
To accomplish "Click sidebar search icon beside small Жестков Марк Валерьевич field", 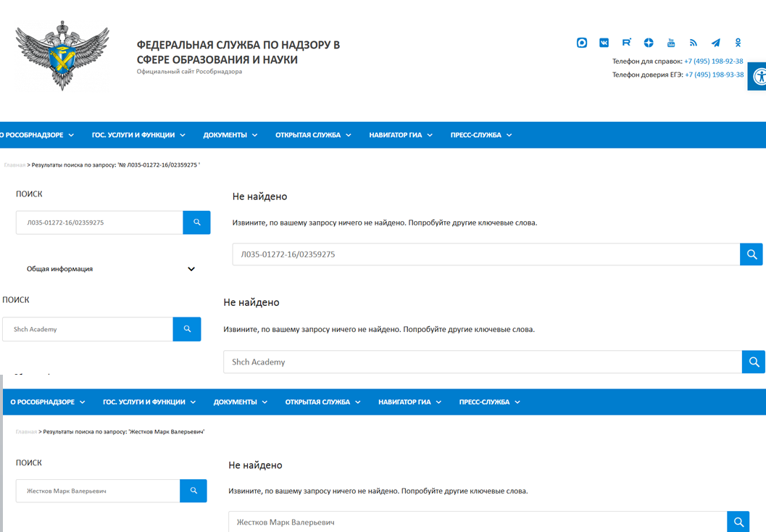I will coord(193,491).
